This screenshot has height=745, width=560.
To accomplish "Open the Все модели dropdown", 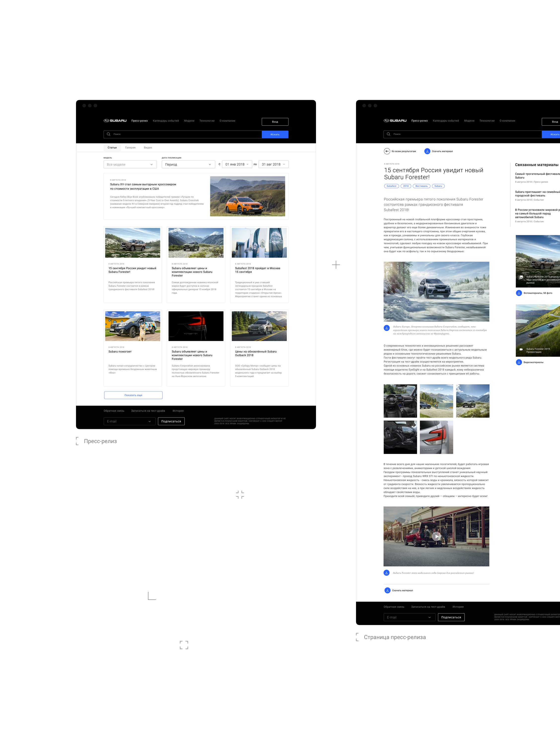I will point(130,164).
